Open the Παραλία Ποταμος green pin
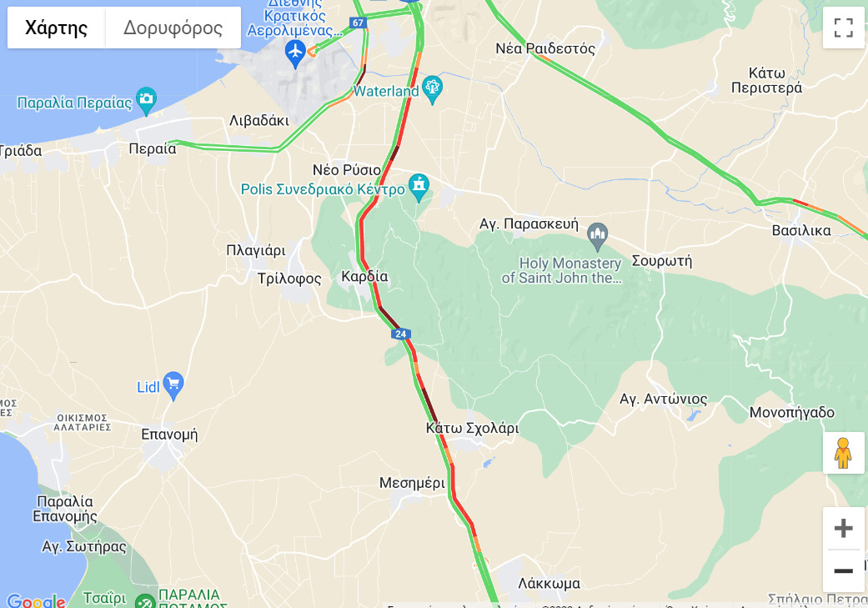Screen dimensions: 868x608 coord(146,602)
